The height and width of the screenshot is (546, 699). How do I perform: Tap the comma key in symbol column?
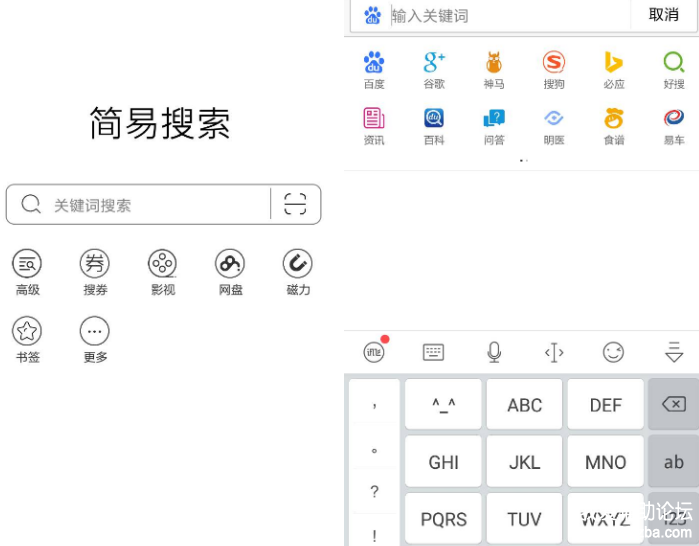[x=374, y=403]
